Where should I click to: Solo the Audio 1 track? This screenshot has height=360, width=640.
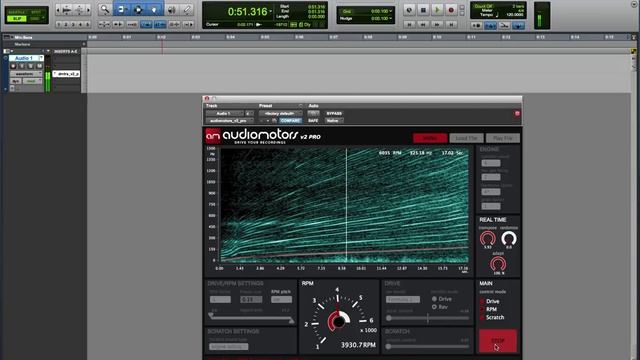[31, 66]
